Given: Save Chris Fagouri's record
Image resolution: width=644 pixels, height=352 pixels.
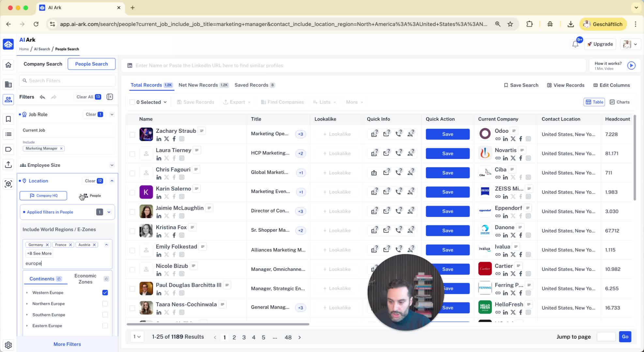Looking at the screenshot, I should coord(447,173).
